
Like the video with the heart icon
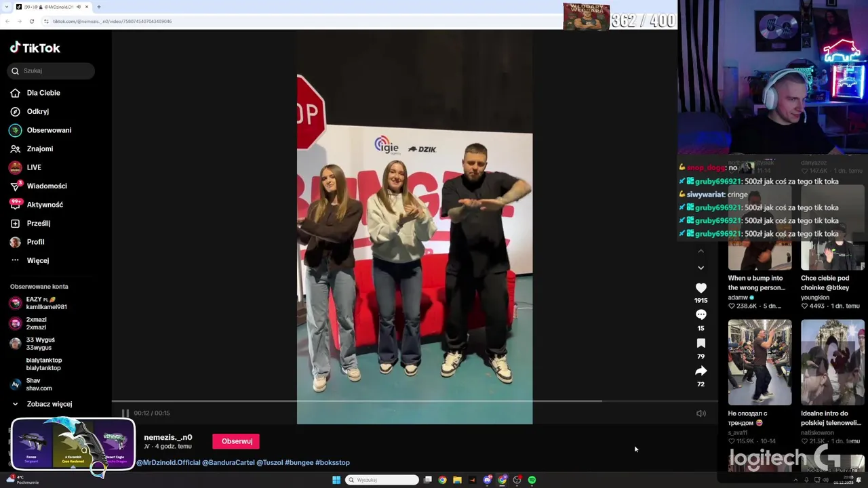[x=701, y=288]
